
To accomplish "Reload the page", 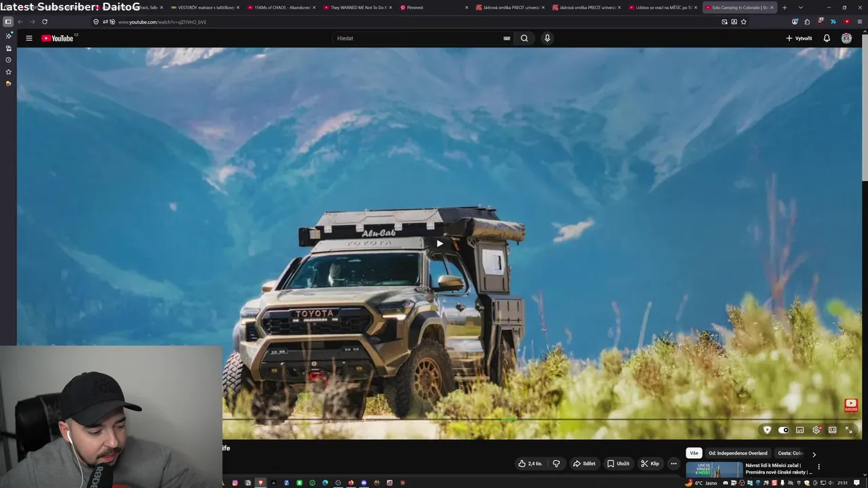I will [x=45, y=22].
